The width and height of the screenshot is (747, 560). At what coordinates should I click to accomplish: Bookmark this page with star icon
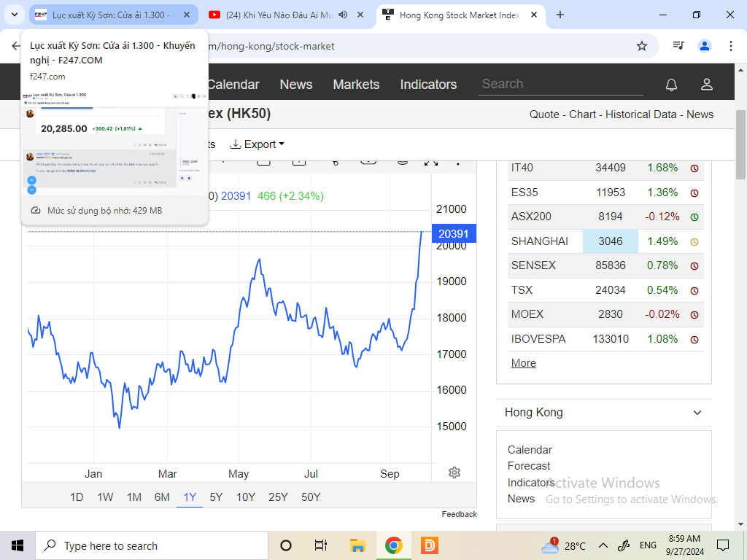(642, 46)
